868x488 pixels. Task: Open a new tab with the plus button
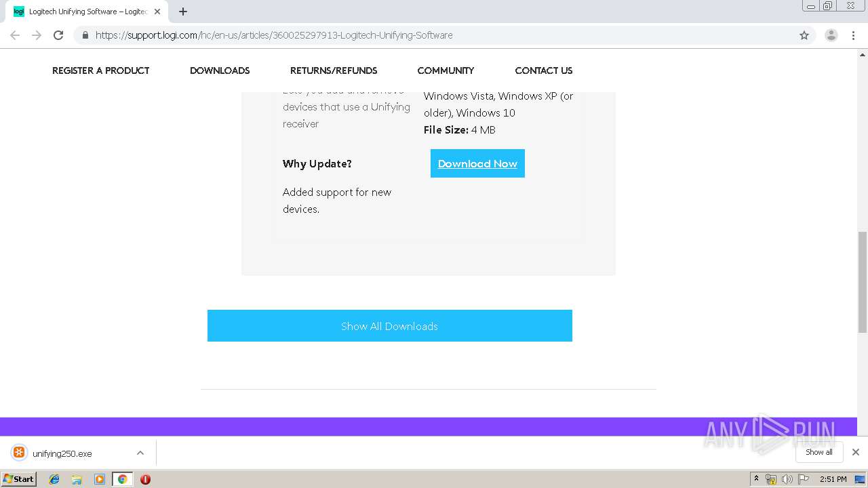pyautogui.click(x=183, y=12)
